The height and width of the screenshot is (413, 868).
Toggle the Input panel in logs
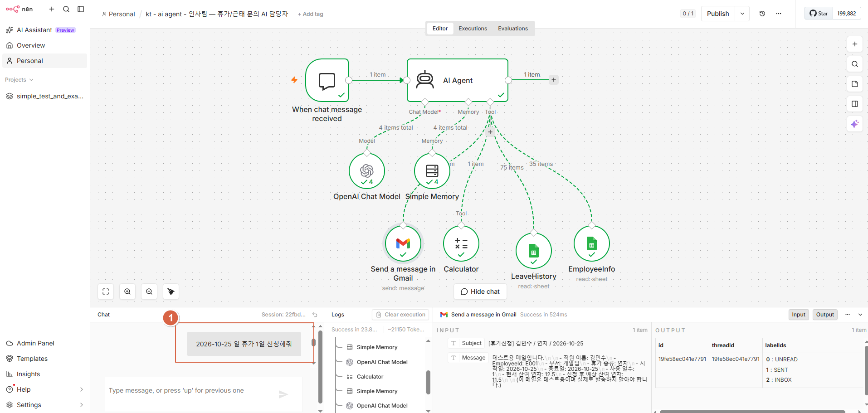click(x=799, y=315)
